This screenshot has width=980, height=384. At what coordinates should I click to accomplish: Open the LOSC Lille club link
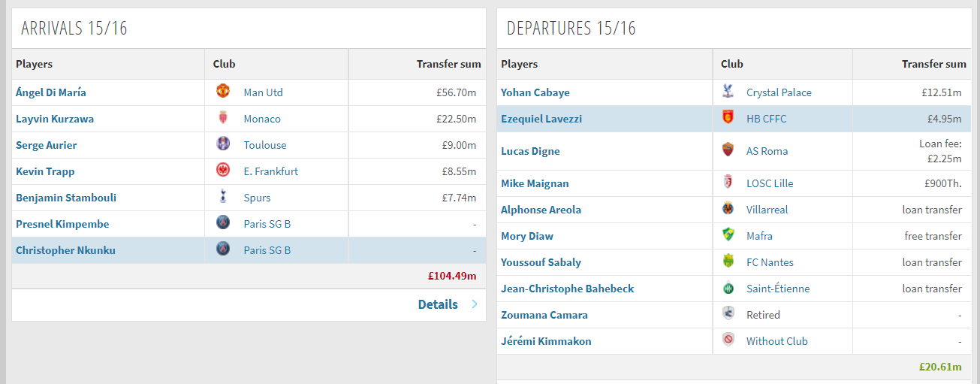point(770,183)
